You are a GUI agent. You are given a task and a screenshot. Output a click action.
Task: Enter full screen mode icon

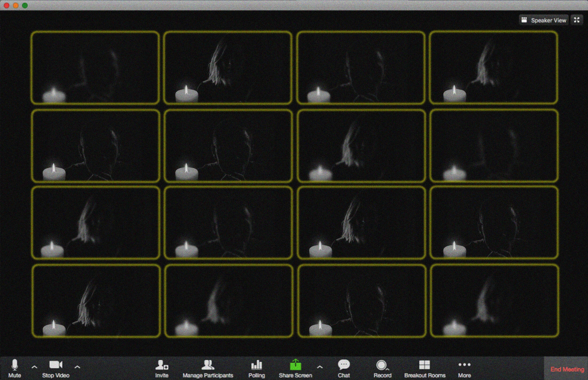coord(577,20)
